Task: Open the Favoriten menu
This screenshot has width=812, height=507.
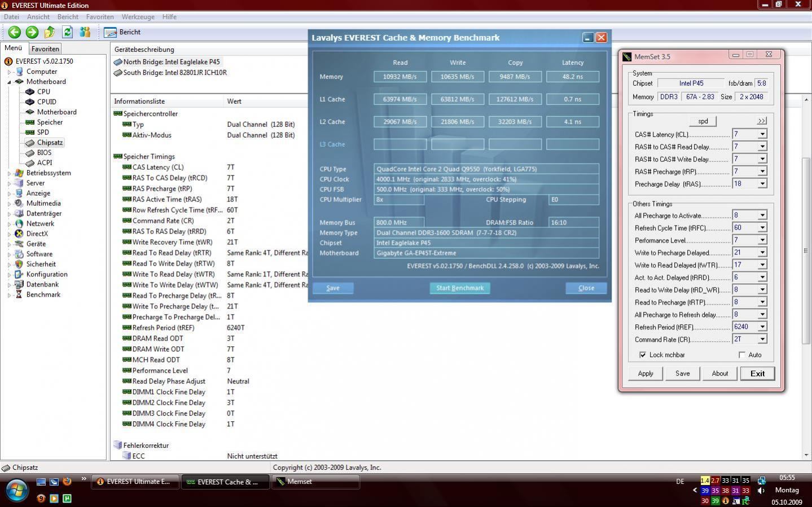Action: click(x=100, y=17)
